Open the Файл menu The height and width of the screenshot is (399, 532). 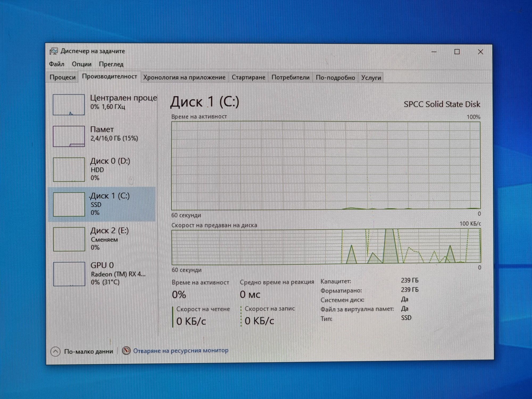click(x=57, y=64)
